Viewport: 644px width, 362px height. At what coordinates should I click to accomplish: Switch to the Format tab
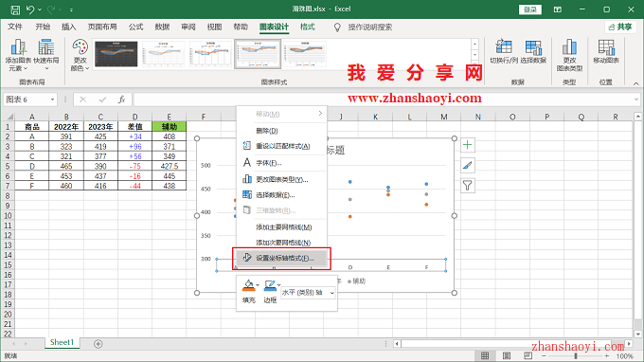[307, 27]
